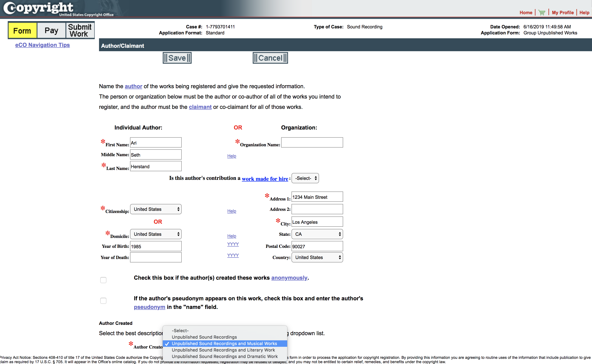The height and width of the screenshot is (364, 592).
Task: Select State dropdown for CA
Action: [317, 234]
